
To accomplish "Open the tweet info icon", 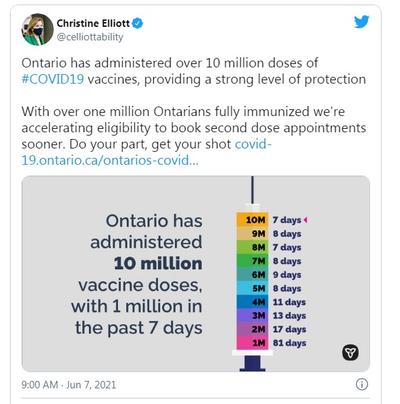I will 362,384.
